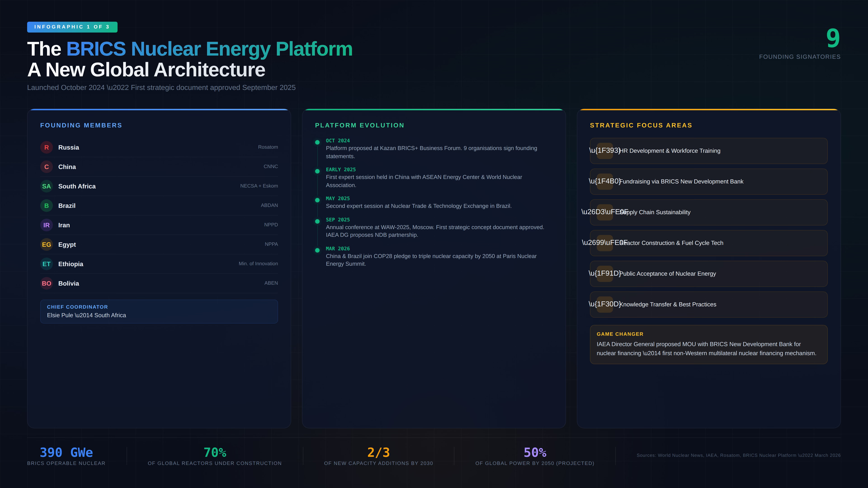Click the Infographic 1 of 3 badge
This screenshot has height=488, width=868.
(72, 27)
